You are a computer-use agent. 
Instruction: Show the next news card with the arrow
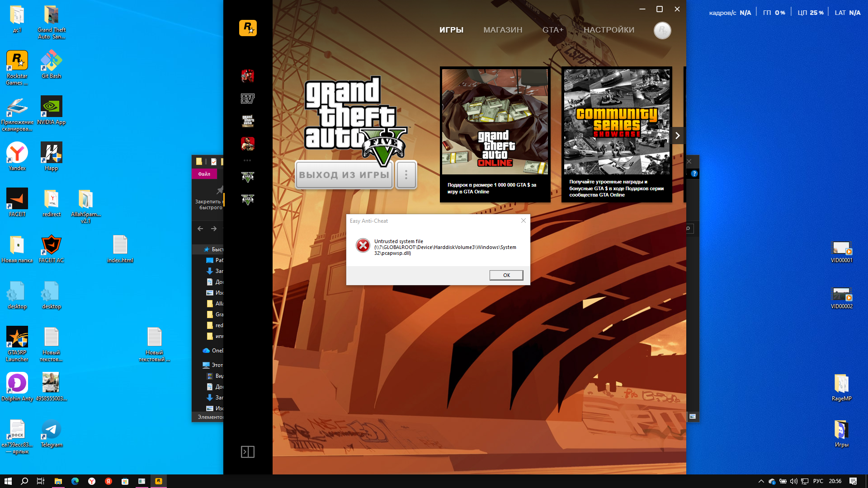pos(677,136)
